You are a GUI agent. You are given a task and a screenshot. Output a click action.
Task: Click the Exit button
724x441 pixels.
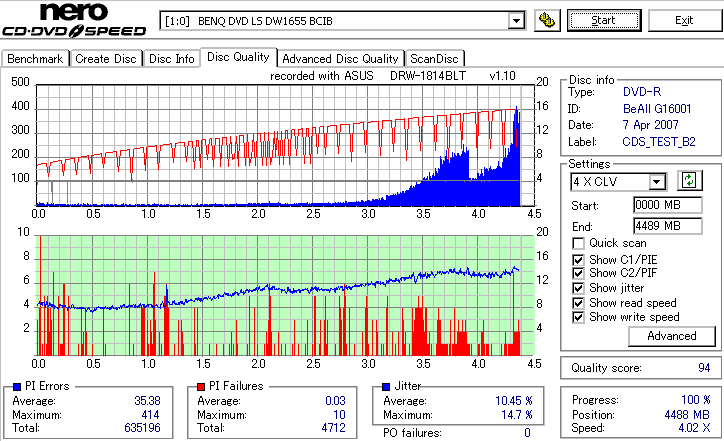684,21
